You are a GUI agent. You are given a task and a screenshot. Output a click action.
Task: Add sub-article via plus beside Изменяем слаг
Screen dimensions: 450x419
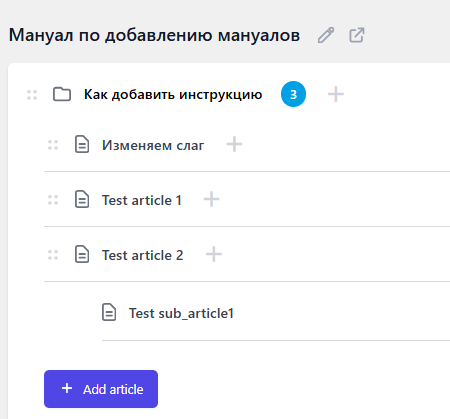pyautogui.click(x=234, y=144)
